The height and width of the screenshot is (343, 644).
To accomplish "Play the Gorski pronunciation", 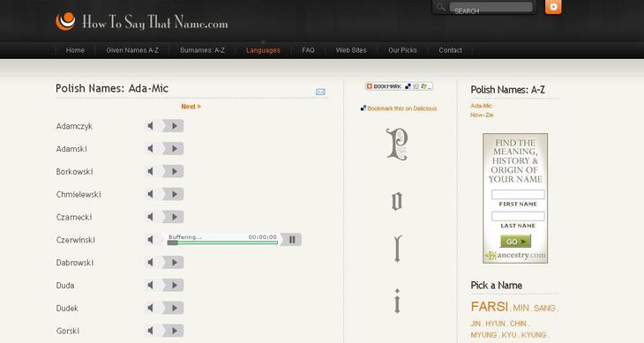I will (174, 331).
